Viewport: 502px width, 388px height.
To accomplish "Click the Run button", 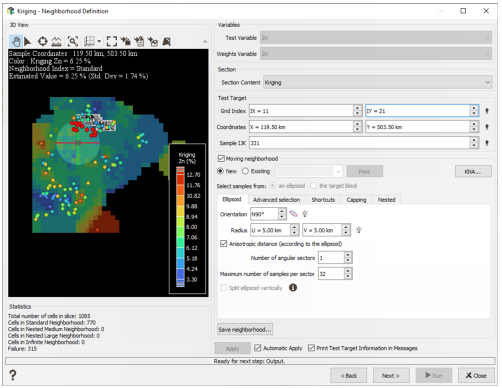I will [434, 376].
